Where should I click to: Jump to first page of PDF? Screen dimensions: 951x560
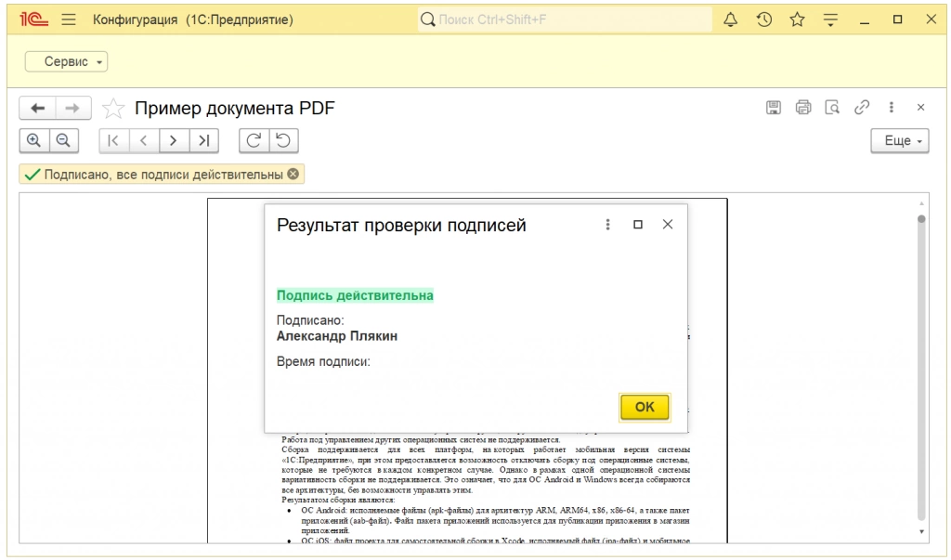click(x=113, y=141)
